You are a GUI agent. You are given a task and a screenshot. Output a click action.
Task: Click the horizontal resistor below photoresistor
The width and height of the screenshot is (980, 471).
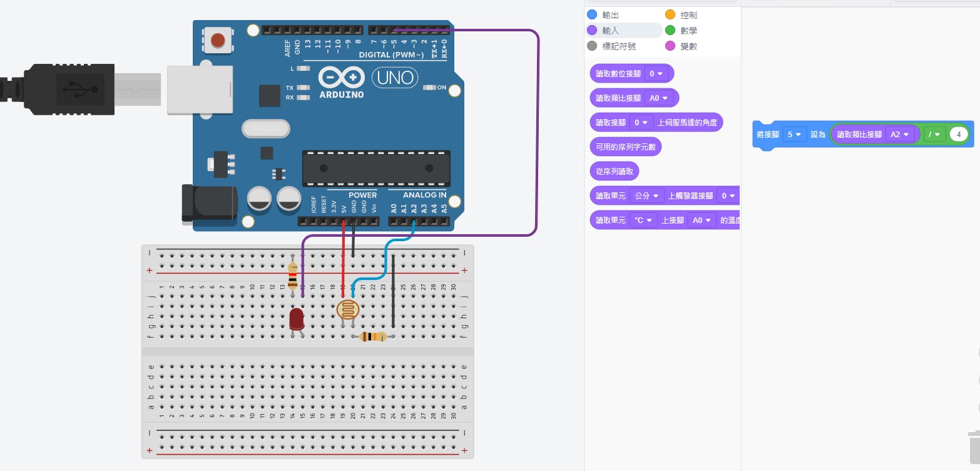click(374, 337)
